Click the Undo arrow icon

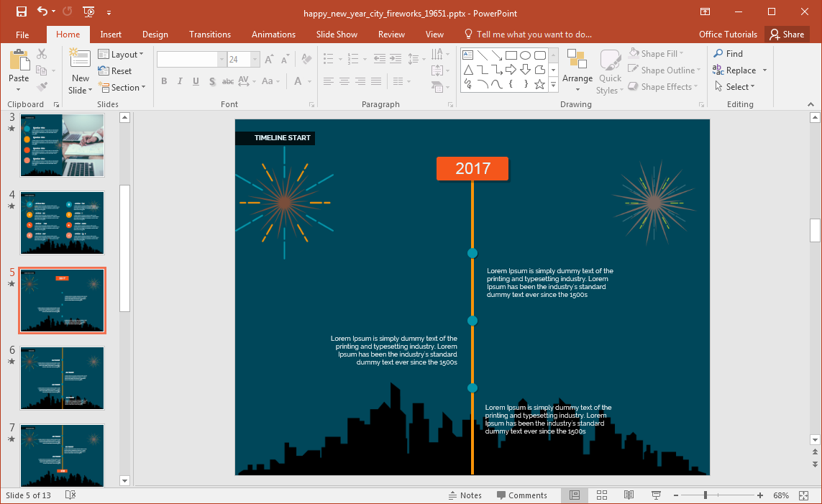[x=42, y=12]
